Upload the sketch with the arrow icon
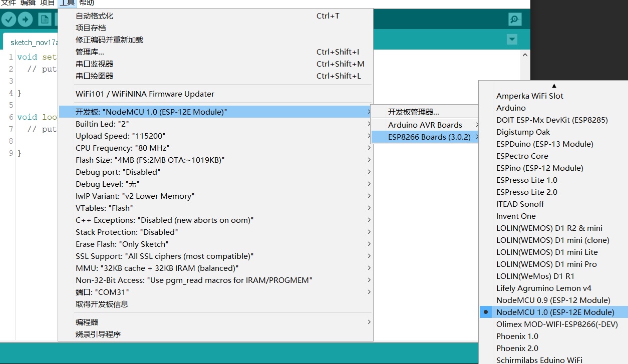 click(24, 19)
